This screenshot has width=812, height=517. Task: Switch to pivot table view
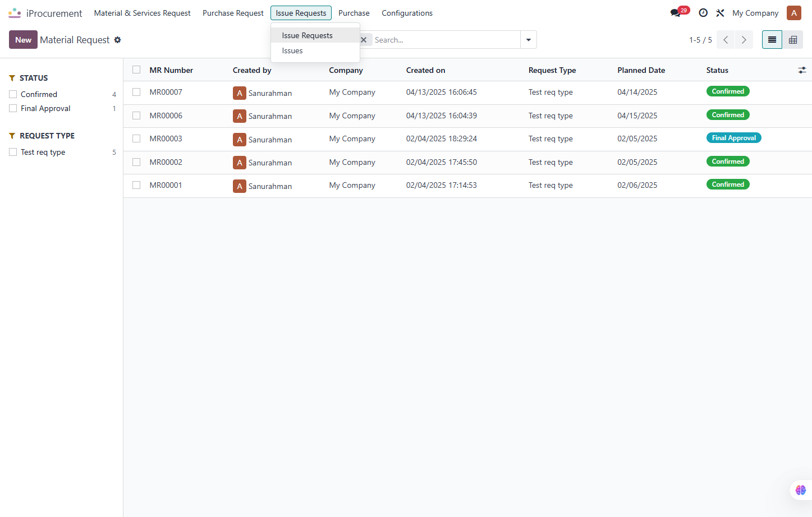coord(793,40)
